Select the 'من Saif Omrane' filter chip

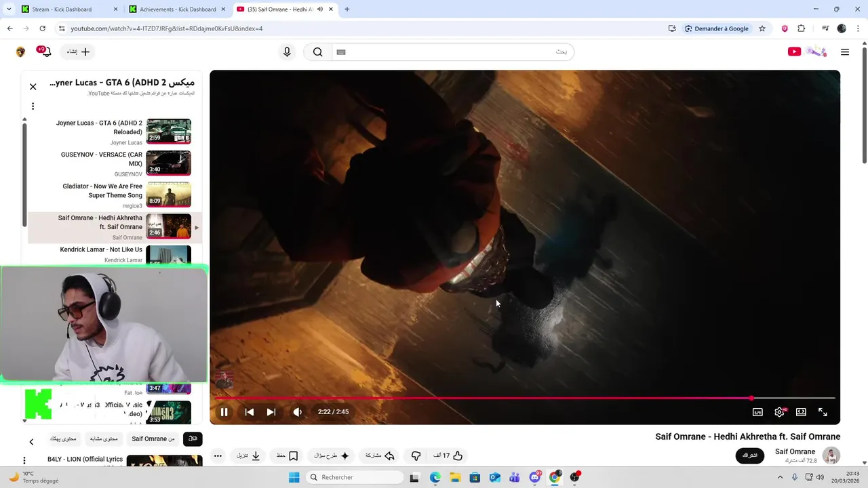pyautogui.click(x=153, y=439)
